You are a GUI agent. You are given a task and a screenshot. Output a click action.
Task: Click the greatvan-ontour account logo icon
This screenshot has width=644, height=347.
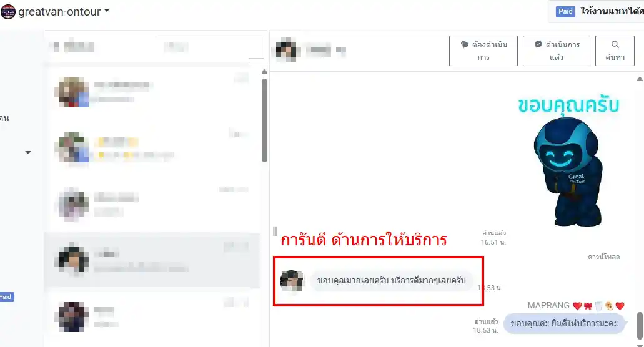8,11
